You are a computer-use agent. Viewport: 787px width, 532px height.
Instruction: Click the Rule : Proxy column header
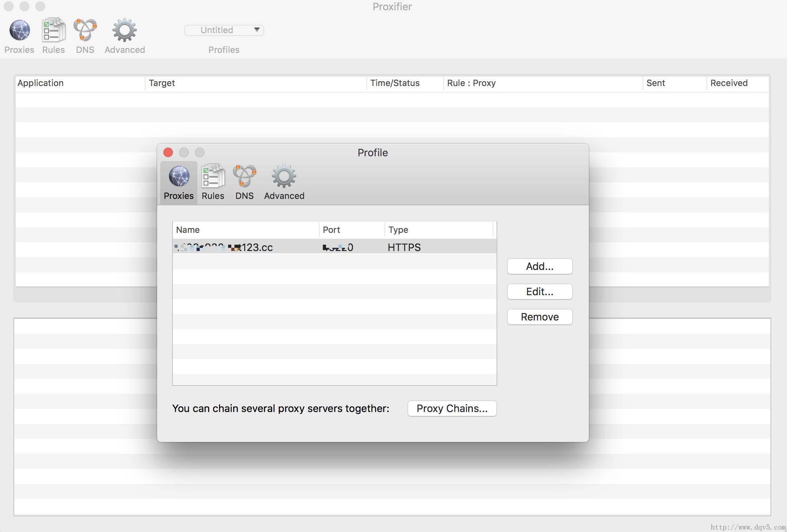[x=543, y=83]
